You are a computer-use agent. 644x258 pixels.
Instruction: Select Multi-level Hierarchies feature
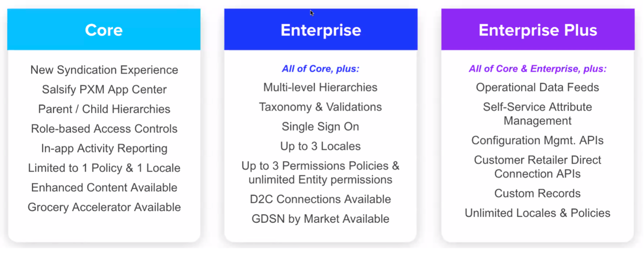(320, 87)
